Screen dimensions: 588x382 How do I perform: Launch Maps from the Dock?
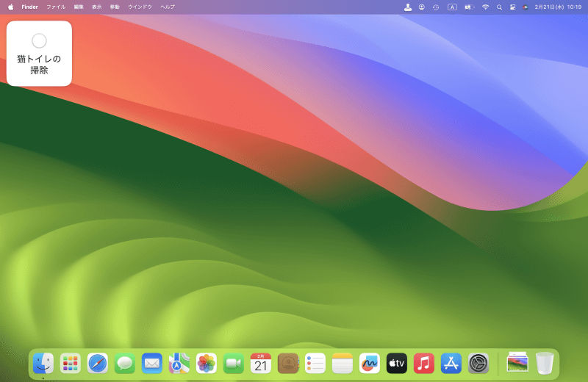tap(179, 363)
